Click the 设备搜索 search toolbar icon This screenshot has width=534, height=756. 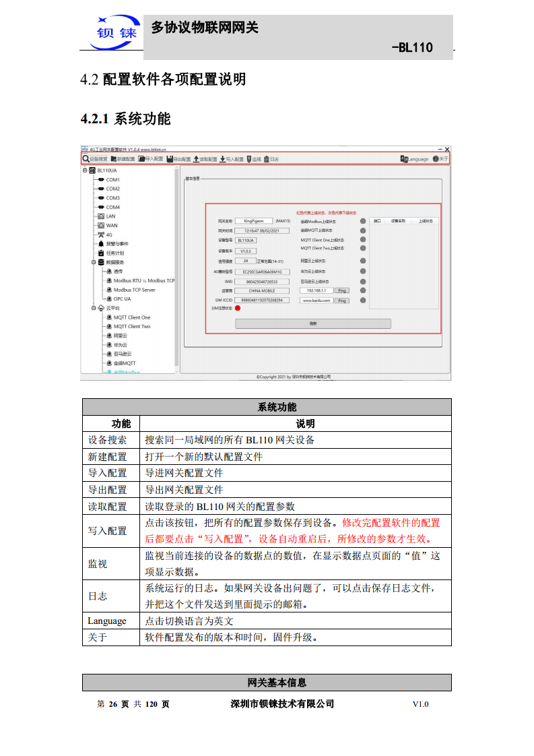tap(95, 159)
